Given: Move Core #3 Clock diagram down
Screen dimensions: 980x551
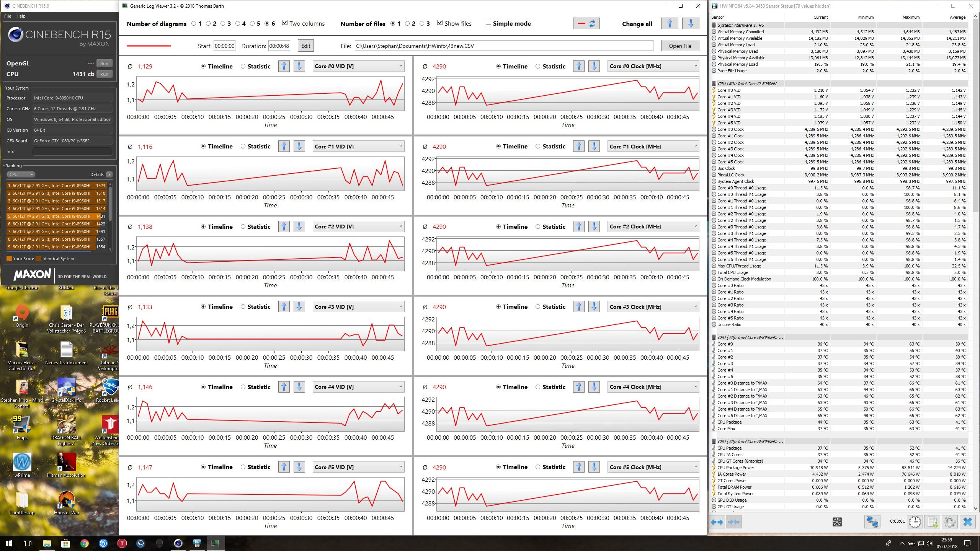Looking at the screenshot, I should coord(594,306).
